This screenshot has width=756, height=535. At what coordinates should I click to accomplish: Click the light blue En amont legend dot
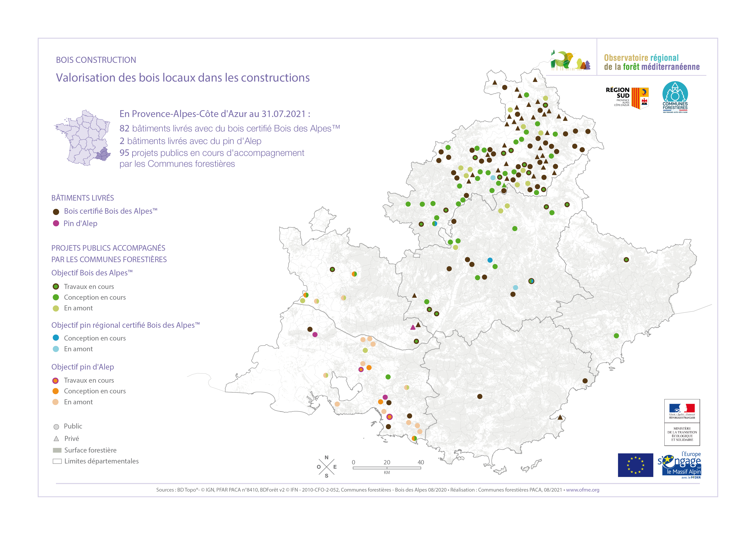[x=56, y=349]
